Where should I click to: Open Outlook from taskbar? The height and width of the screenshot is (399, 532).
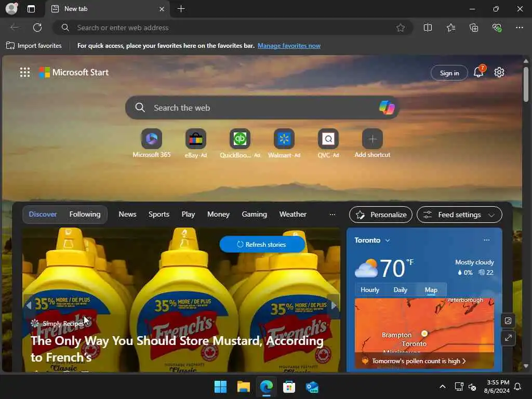pos(312,387)
